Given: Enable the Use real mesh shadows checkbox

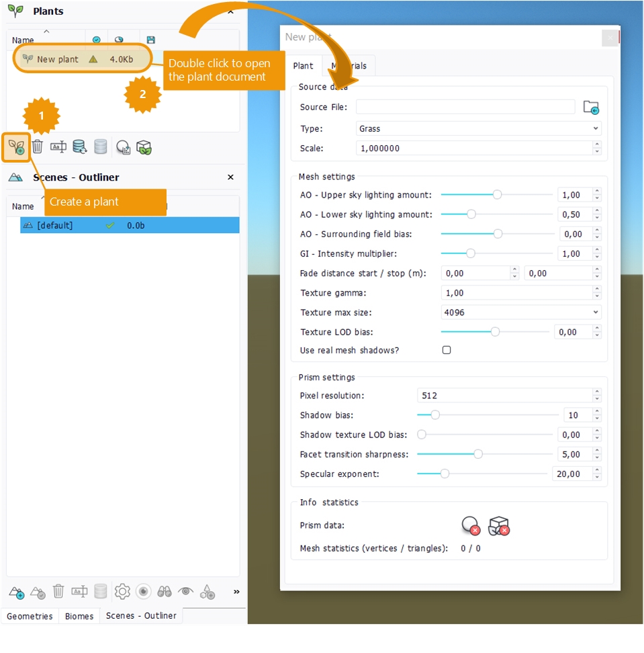Looking at the screenshot, I should pos(447,350).
